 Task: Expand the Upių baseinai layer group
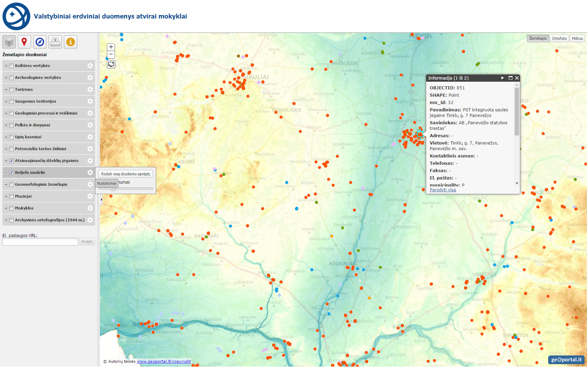[6, 137]
